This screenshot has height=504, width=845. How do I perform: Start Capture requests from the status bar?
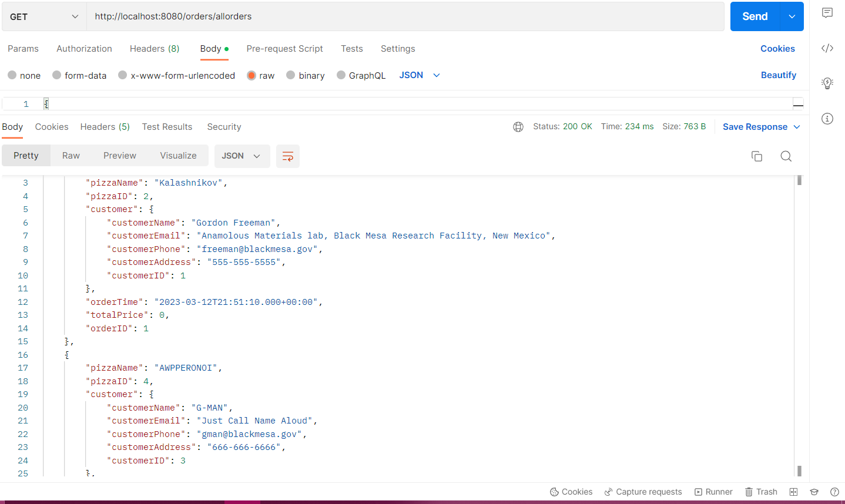[x=643, y=492]
